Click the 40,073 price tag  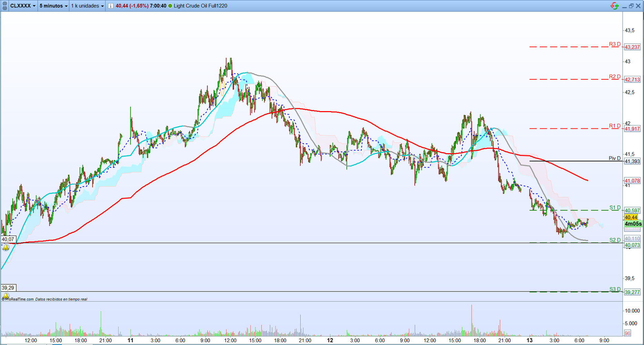coord(632,245)
